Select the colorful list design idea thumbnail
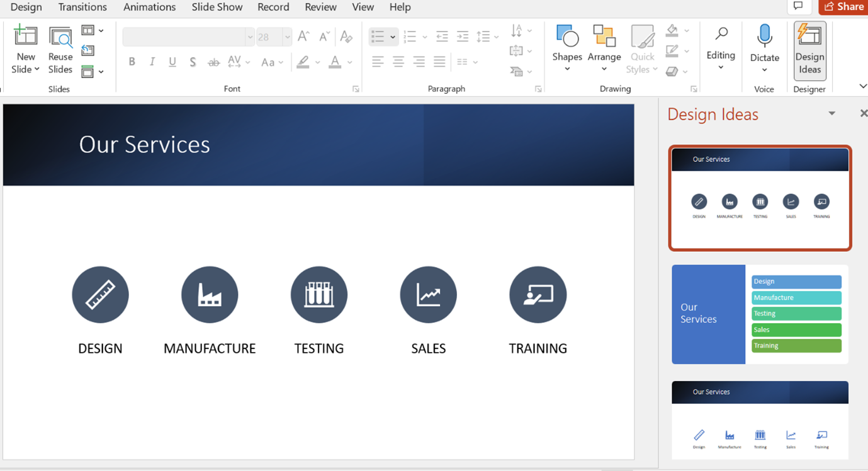The width and height of the screenshot is (868, 471). tap(760, 314)
